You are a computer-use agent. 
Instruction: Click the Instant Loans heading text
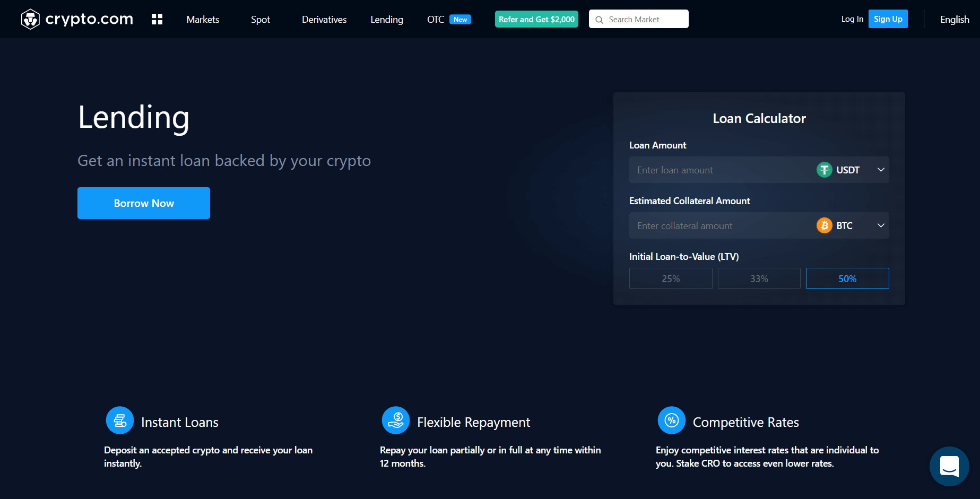point(180,422)
